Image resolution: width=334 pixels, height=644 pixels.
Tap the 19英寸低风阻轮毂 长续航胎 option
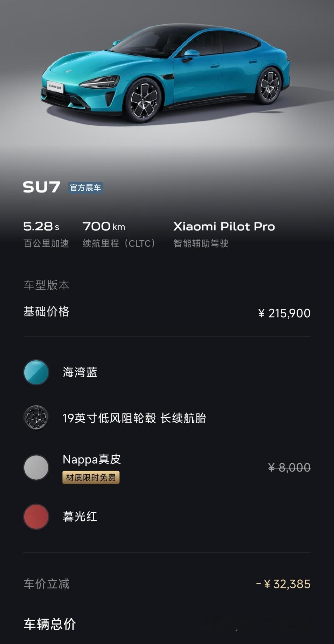click(x=134, y=418)
